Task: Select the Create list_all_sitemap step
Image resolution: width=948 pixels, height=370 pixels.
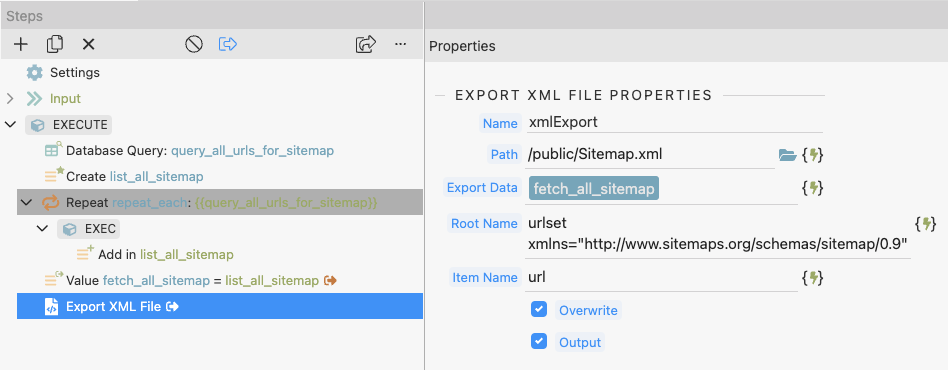Action: (219, 177)
